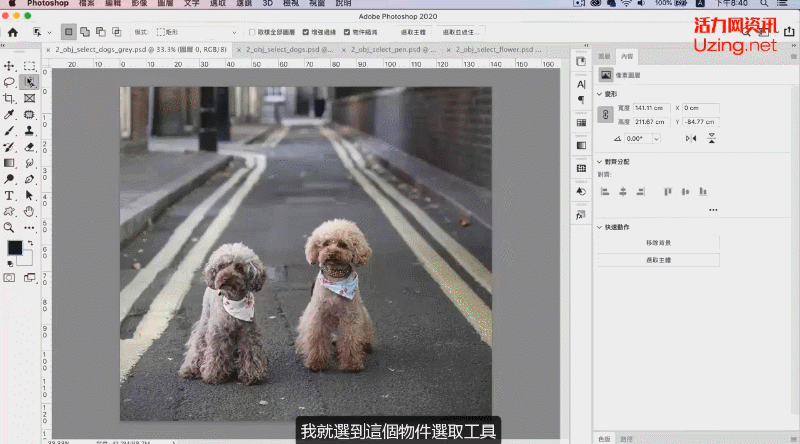Select the Smudge tool

tap(30, 163)
